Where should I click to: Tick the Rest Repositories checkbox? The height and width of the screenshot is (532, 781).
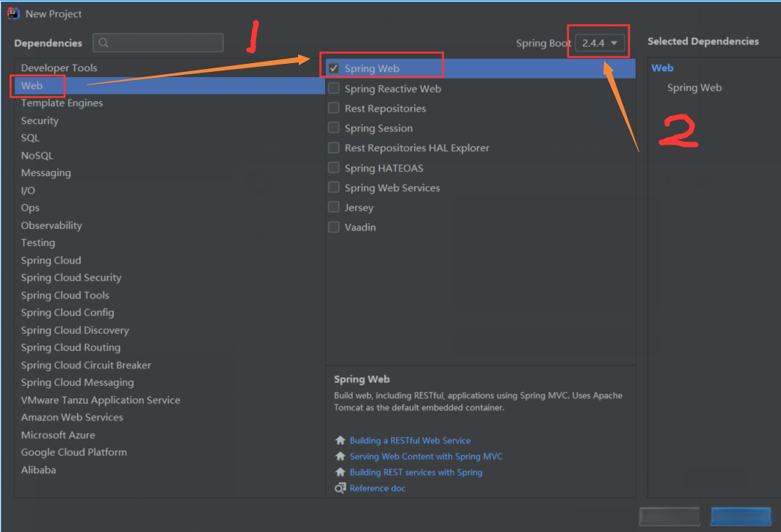[334, 109]
